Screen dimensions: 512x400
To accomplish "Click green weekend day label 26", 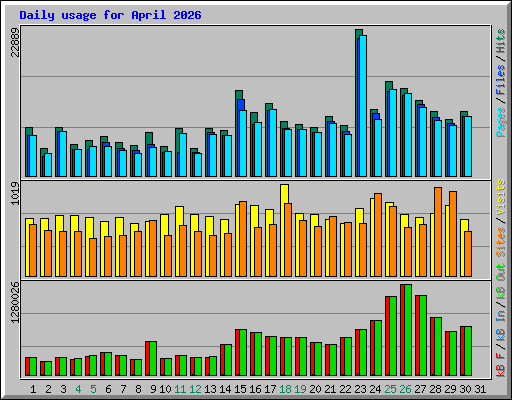I will pos(405,389).
